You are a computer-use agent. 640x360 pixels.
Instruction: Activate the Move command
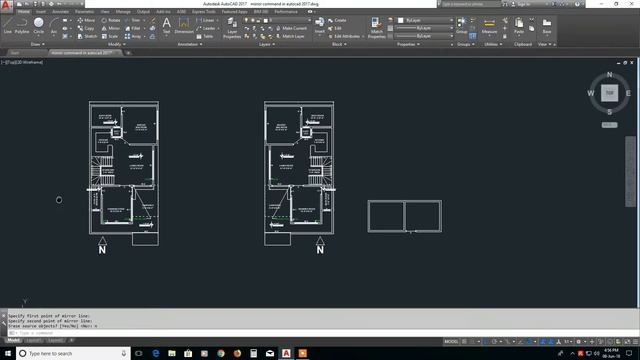86,20
